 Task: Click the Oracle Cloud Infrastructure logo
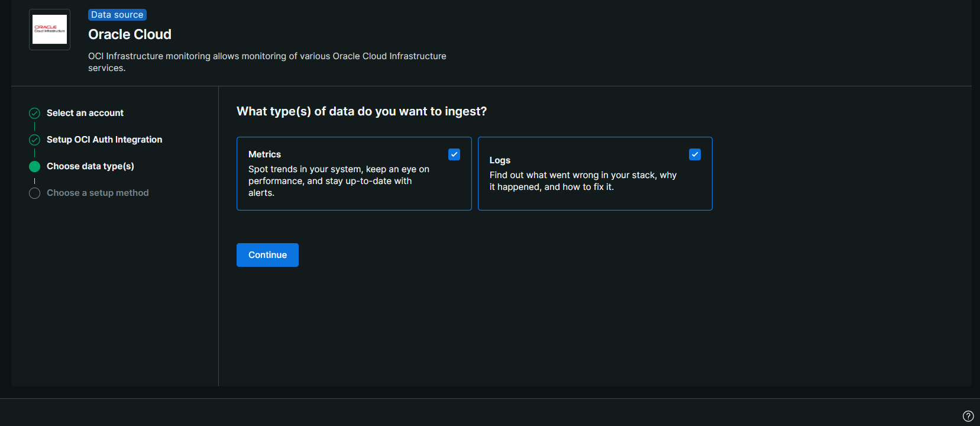pos(50,30)
